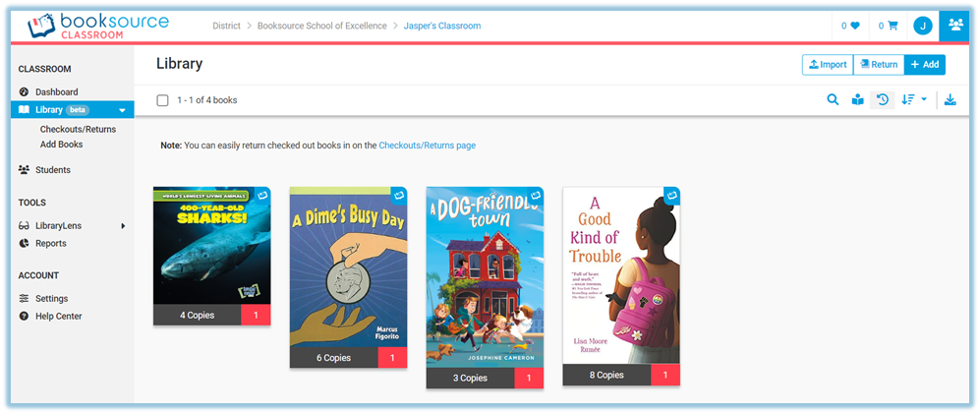Click Jasper's Classroom breadcrumb
Viewport: 980px width, 414px height.
pyautogui.click(x=442, y=26)
